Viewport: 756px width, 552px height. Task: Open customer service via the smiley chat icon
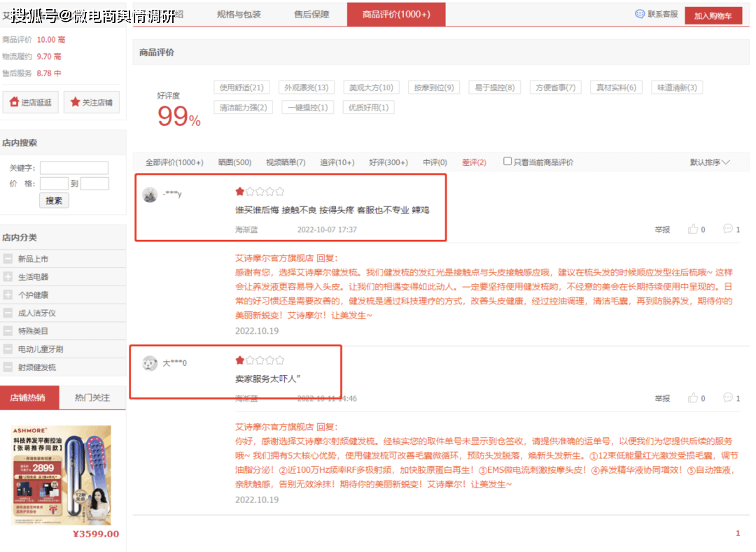(x=639, y=13)
